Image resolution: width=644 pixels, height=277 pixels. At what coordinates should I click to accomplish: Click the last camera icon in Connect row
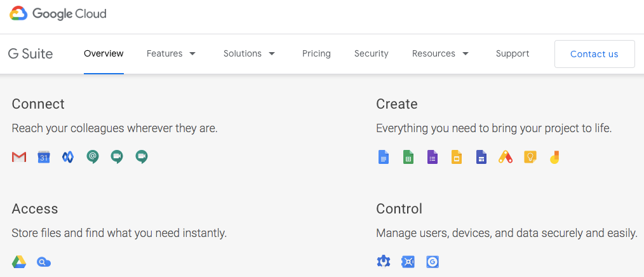click(x=142, y=157)
